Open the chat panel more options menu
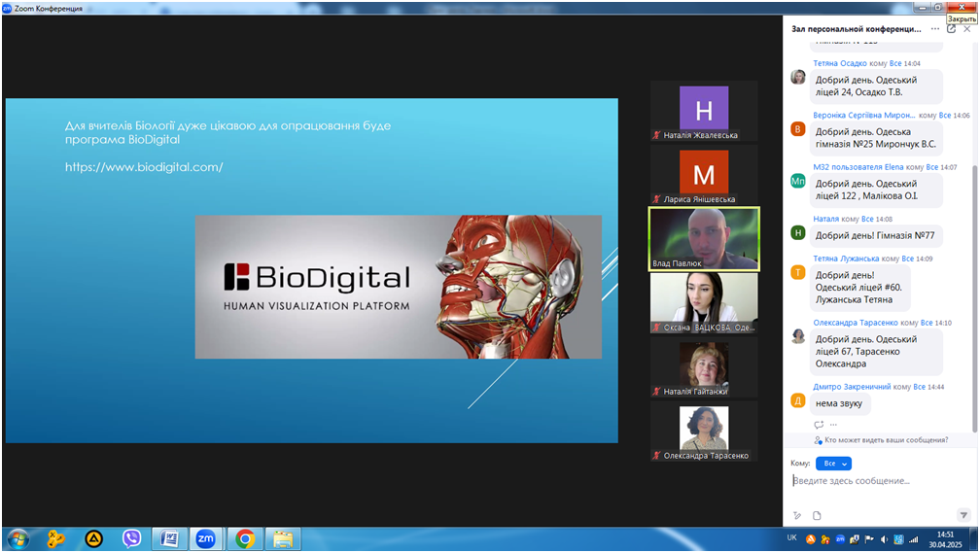This screenshot has width=980, height=553. (934, 29)
